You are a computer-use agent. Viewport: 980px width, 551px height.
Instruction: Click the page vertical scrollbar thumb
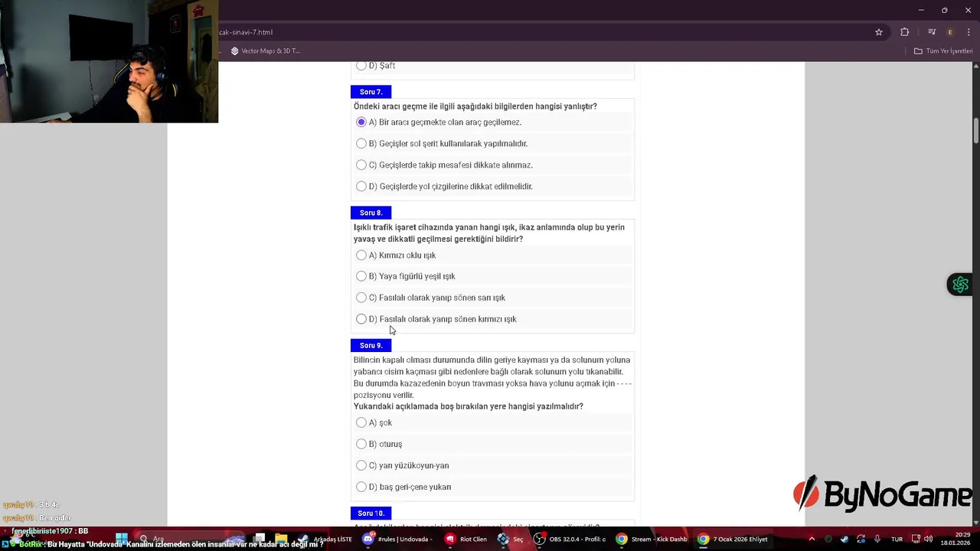pyautogui.click(x=976, y=130)
